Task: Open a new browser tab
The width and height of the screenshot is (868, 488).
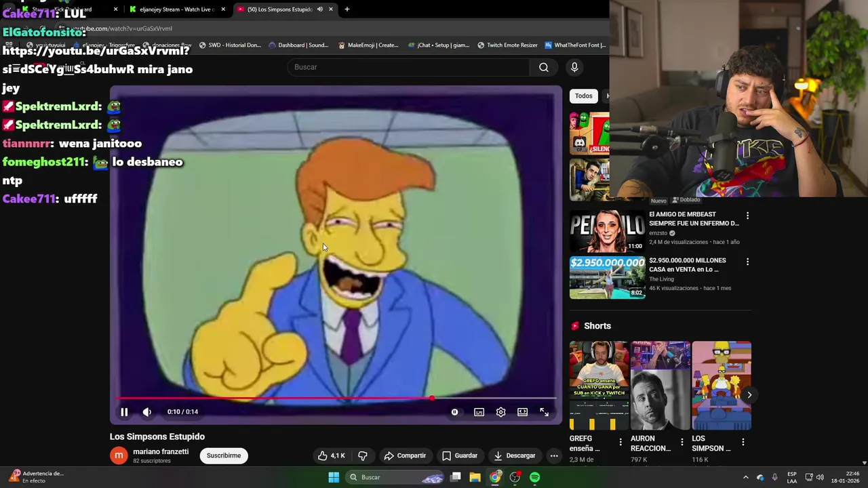Action: (347, 9)
